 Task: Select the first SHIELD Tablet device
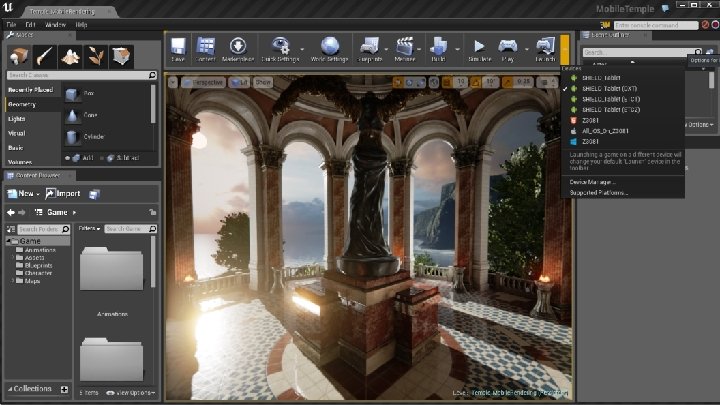pos(623,78)
